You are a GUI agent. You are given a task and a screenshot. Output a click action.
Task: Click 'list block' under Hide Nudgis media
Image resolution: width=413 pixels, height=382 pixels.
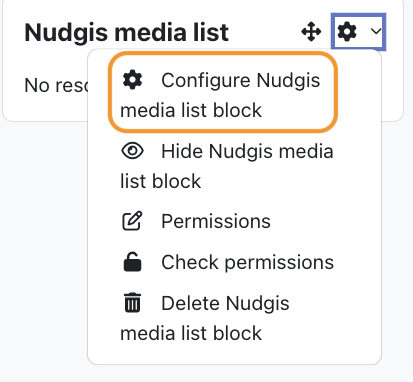pos(160,181)
